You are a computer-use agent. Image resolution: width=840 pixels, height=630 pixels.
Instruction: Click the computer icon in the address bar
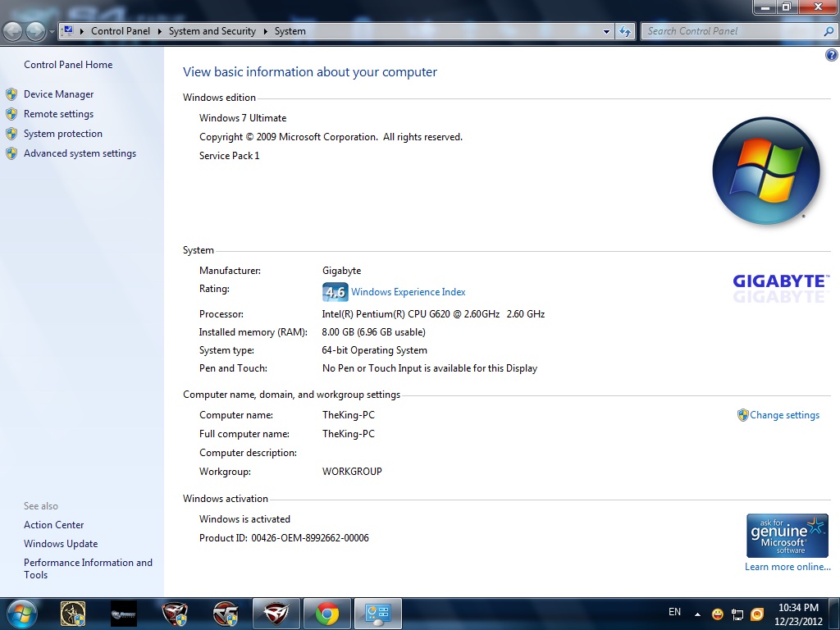tap(68, 31)
